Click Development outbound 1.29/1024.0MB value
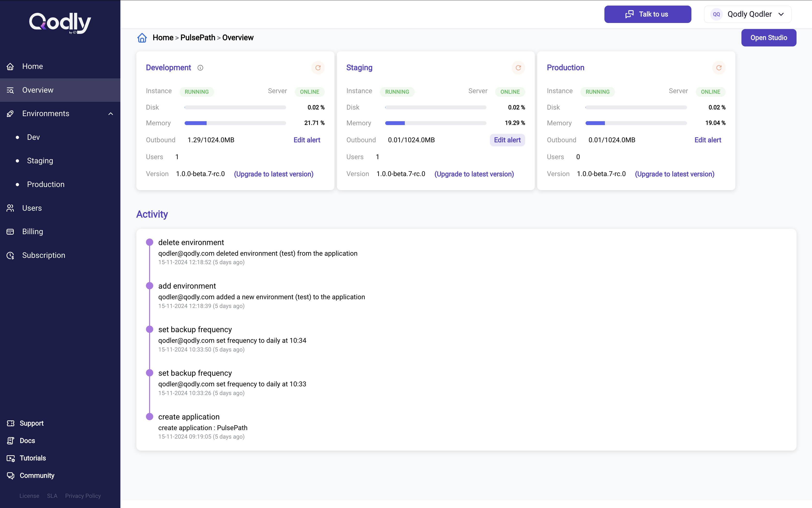This screenshot has height=508, width=812. click(x=211, y=140)
